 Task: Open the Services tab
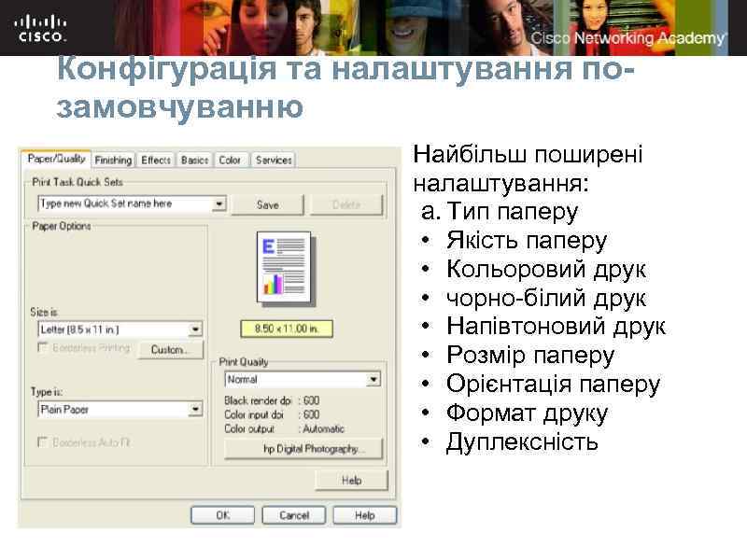point(271,161)
